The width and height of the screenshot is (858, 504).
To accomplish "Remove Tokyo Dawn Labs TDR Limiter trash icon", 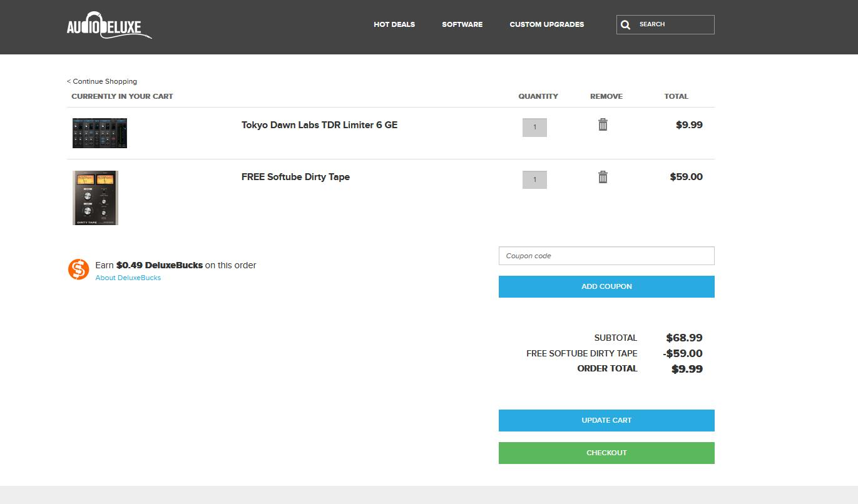I will pos(603,124).
